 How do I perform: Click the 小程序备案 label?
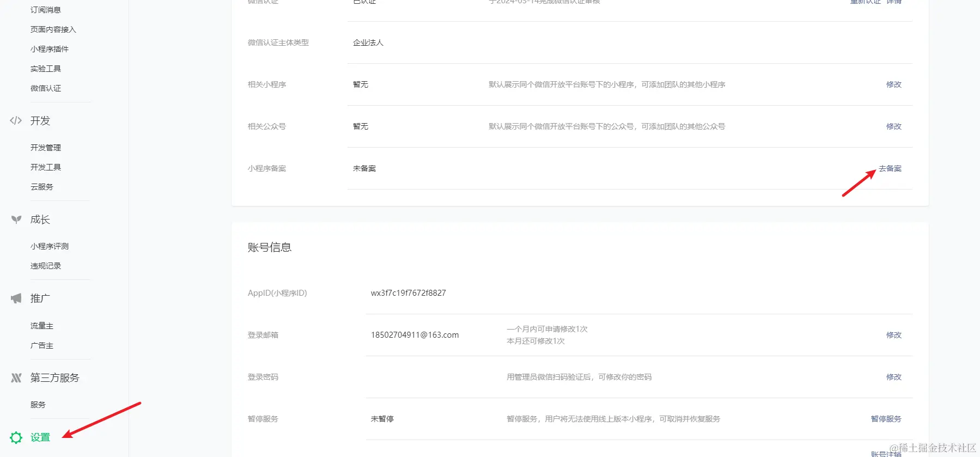pyautogui.click(x=267, y=168)
